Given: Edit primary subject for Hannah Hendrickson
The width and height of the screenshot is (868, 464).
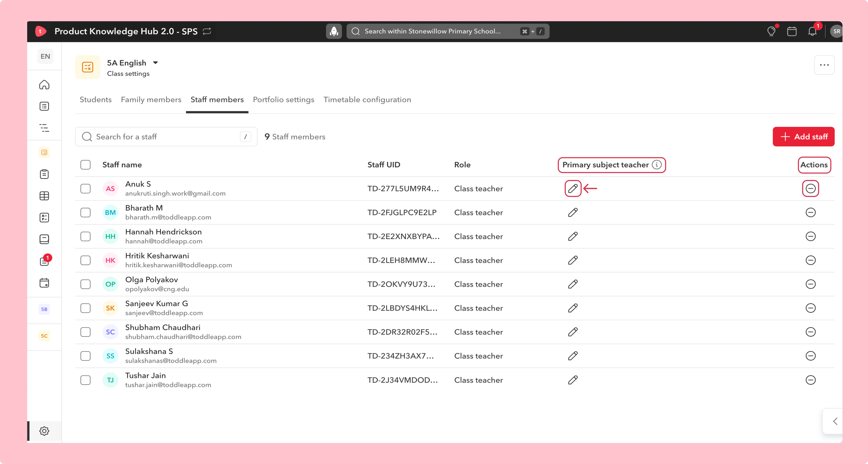Looking at the screenshot, I should [x=573, y=236].
